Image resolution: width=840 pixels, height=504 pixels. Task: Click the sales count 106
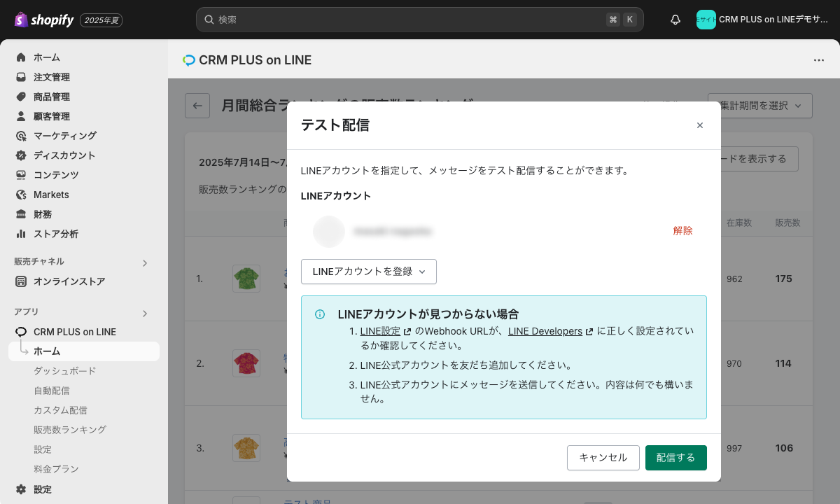pyautogui.click(x=784, y=448)
